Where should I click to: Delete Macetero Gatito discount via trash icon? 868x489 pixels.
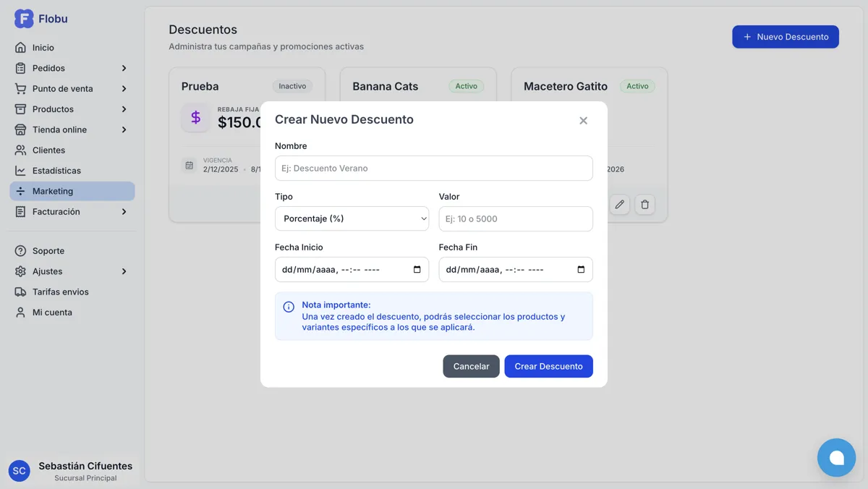[x=645, y=205]
